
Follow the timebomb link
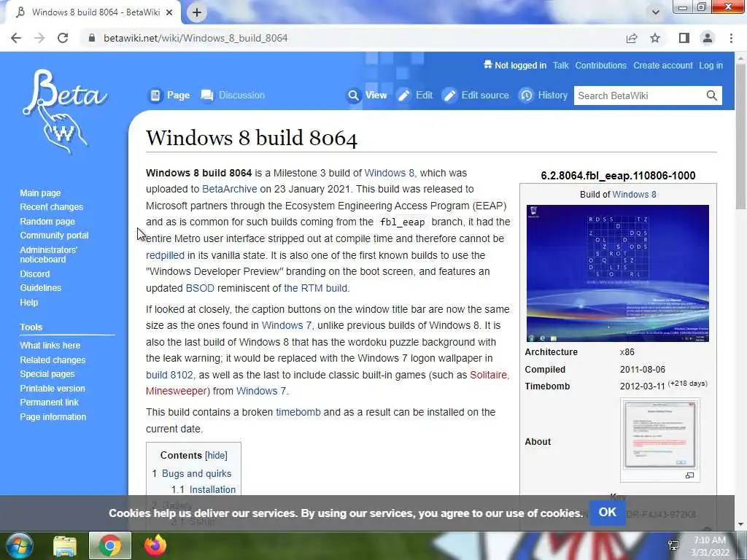[298, 412]
